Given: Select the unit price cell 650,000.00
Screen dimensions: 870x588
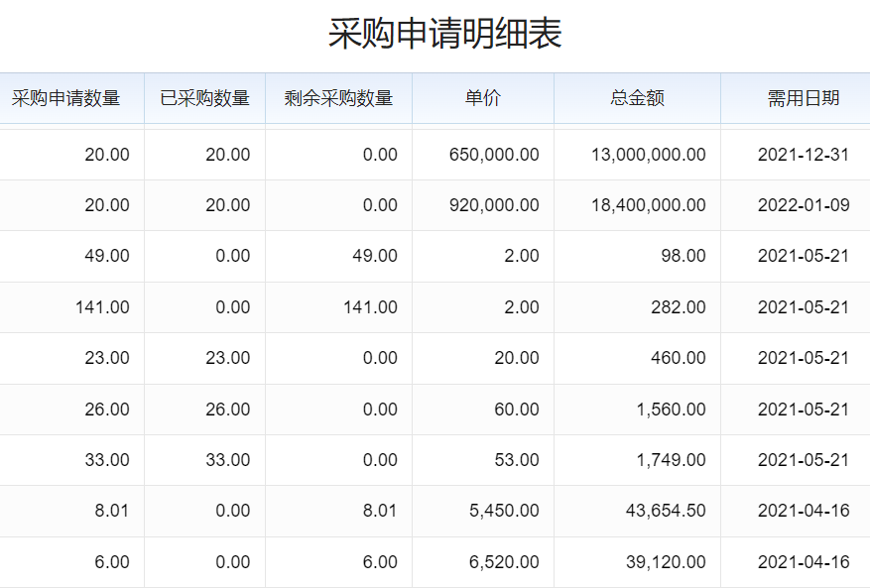Looking at the screenshot, I should point(494,155).
